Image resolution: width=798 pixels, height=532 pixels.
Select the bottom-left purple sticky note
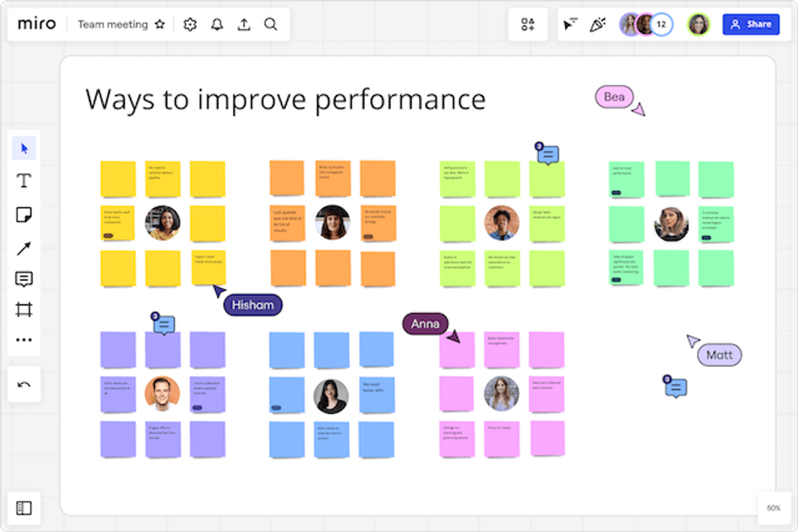pos(118,440)
